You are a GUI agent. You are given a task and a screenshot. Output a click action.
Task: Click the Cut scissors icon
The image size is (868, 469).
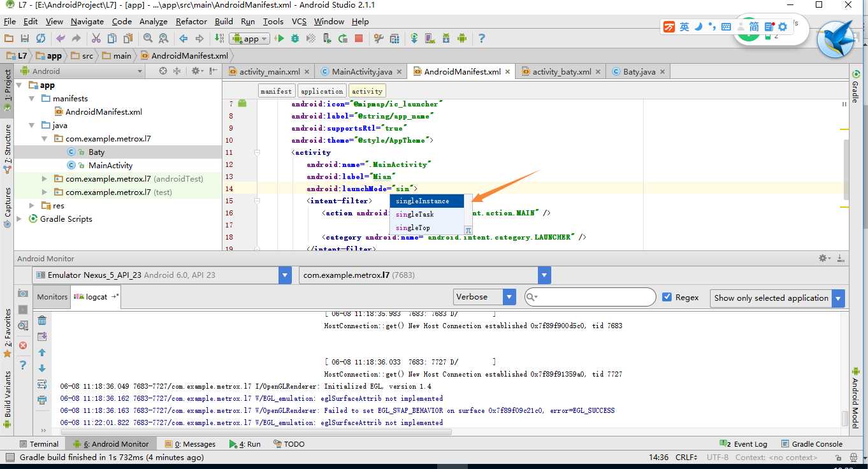pos(96,38)
